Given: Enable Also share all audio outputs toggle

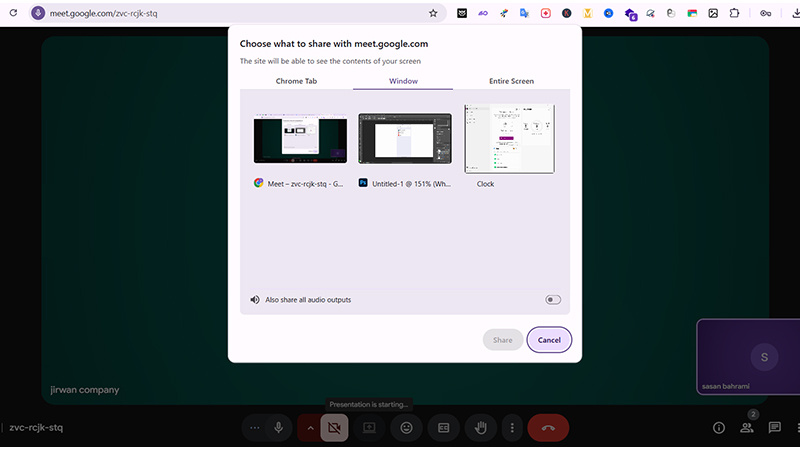Looking at the screenshot, I should pyautogui.click(x=553, y=300).
